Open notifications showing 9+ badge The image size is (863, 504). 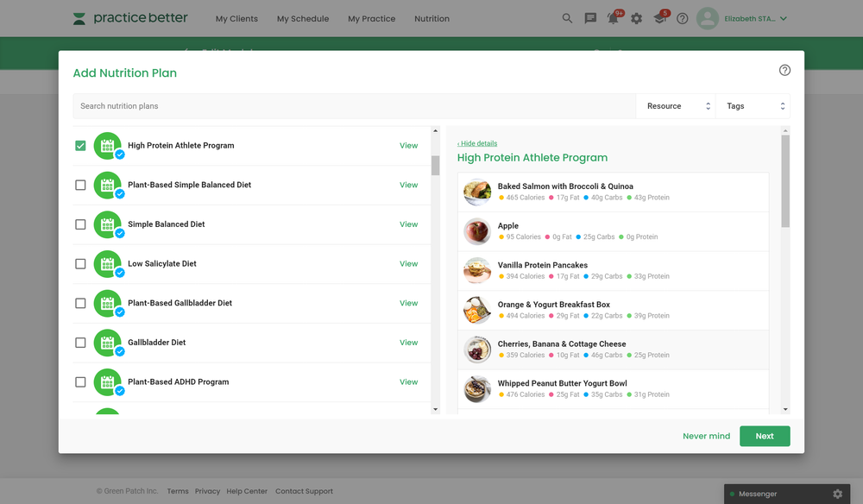coord(613,17)
